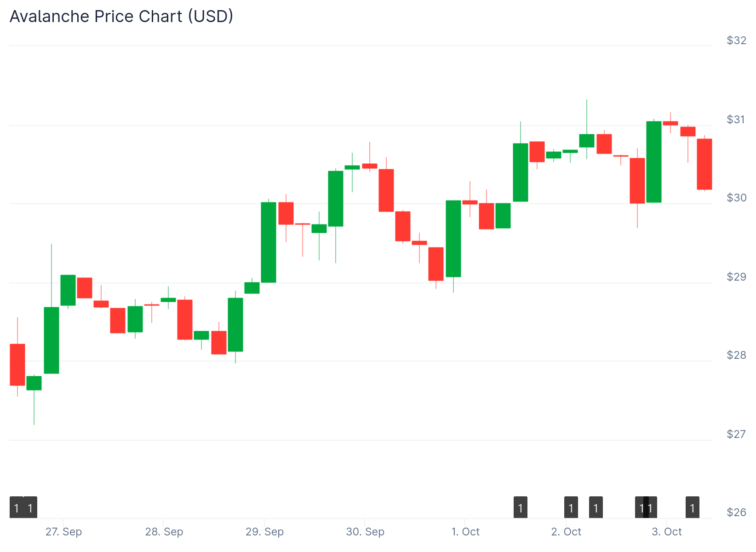The width and height of the screenshot is (756, 552).
Task: Open the rightmost event marker
Action: [693, 507]
